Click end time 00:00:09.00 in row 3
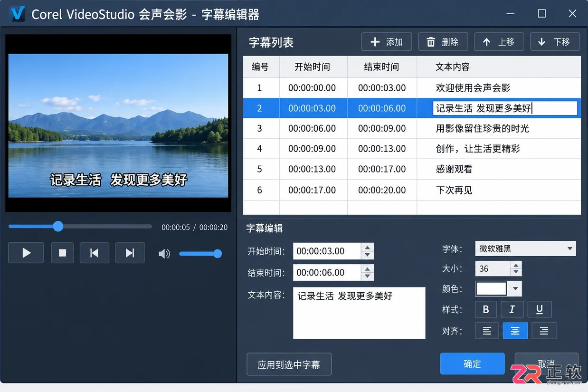This screenshot has height=392, width=588. (382, 128)
